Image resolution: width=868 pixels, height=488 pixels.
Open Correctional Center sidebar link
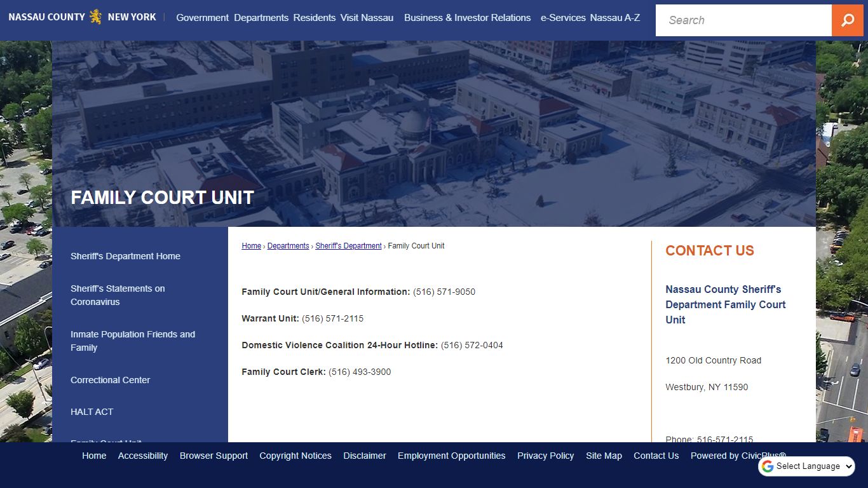click(x=110, y=380)
